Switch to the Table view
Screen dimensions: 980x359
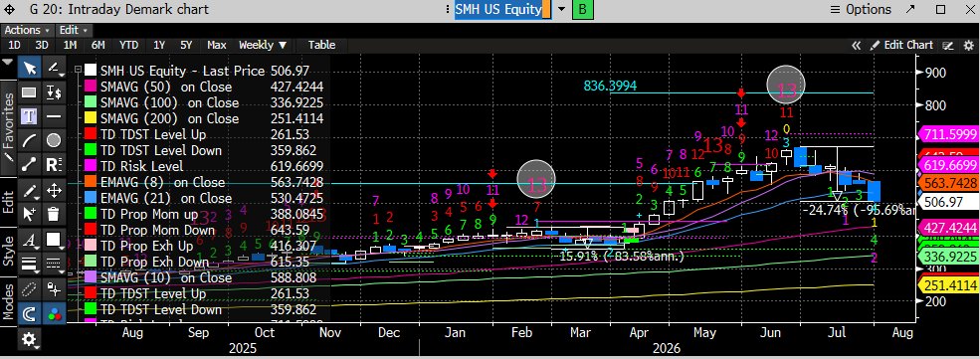321,45
